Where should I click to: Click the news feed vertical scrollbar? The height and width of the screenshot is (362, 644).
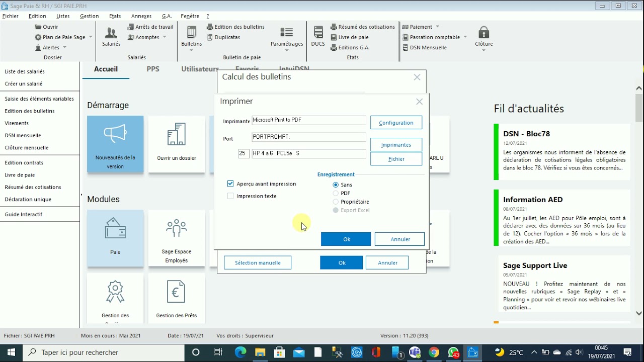pyautogui.click(x=639, y=201)
